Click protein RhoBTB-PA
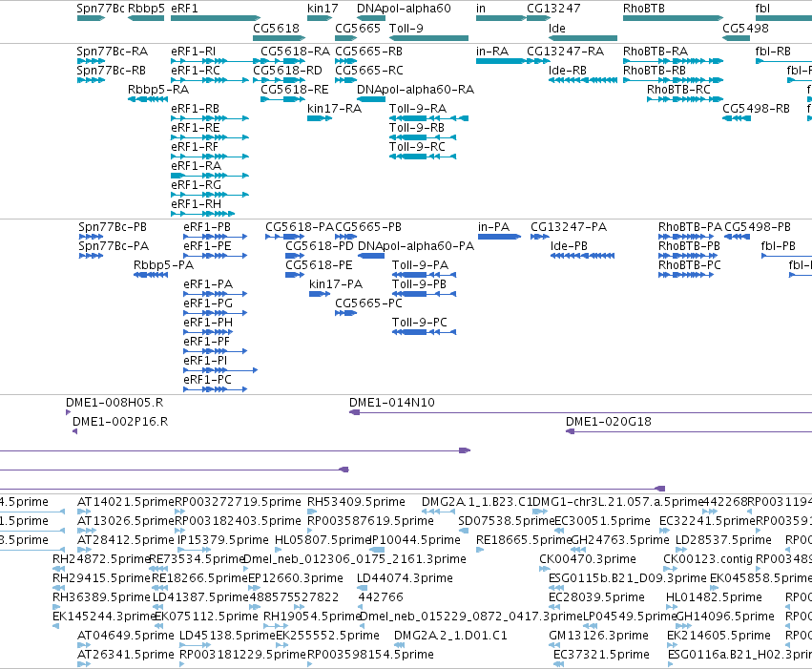Viewport: 812px width, 669px height. [690, 227]
